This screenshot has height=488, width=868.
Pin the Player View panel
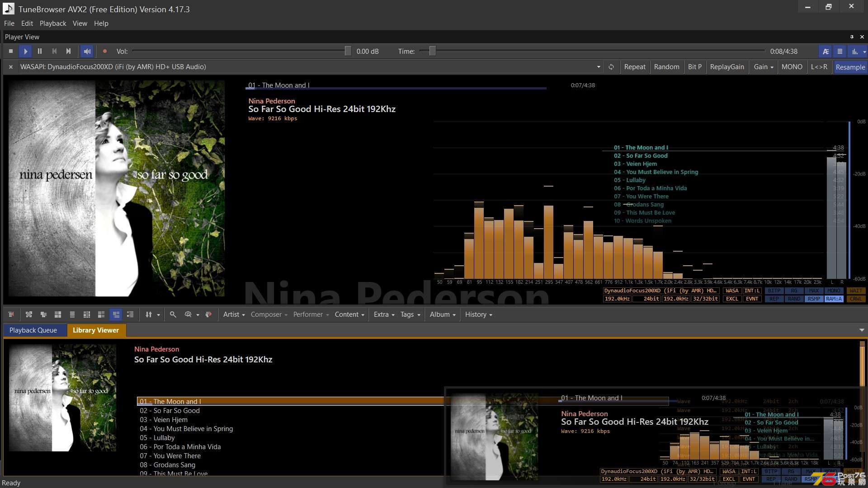pyautogui.click(x=852, y=37)
